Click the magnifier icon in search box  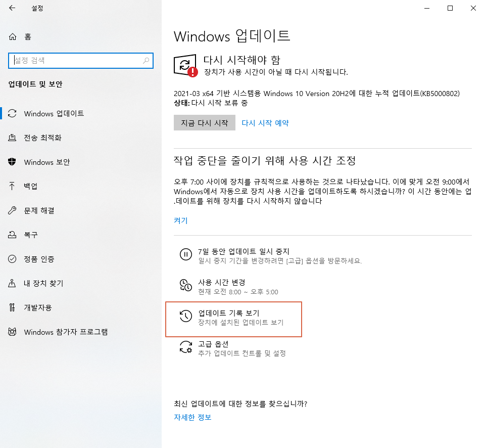(x=146, y=60)
